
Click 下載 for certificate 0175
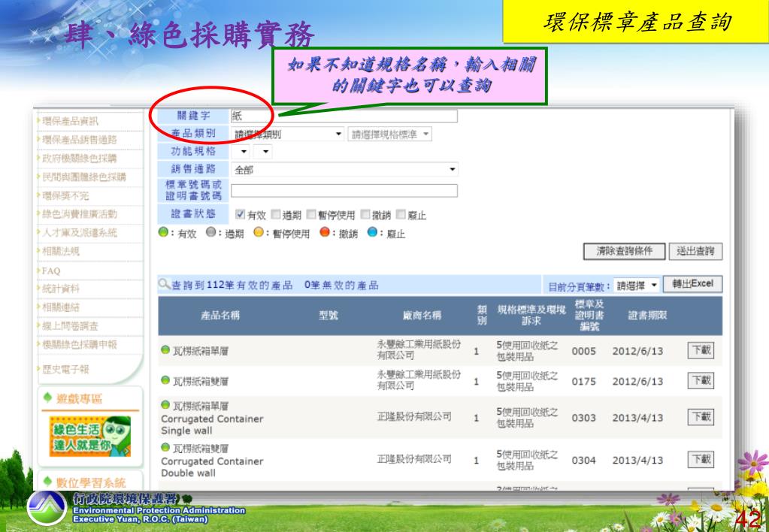click(x=701, y=380)
